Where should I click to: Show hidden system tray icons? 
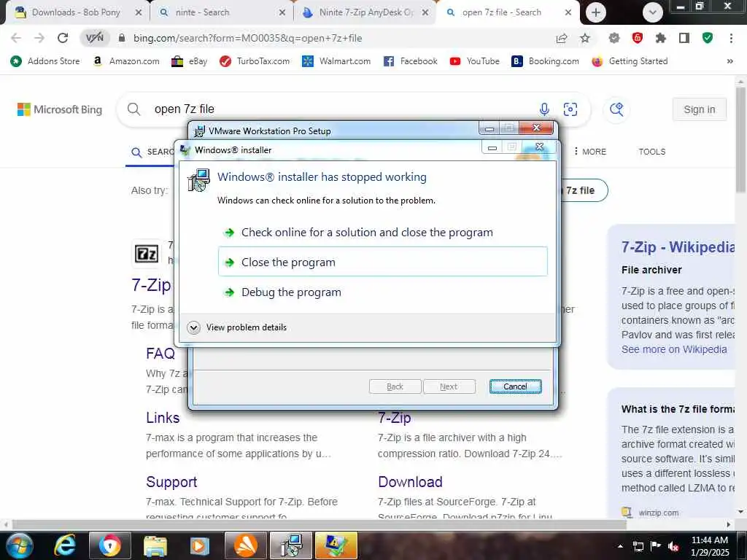click(620, 546)
